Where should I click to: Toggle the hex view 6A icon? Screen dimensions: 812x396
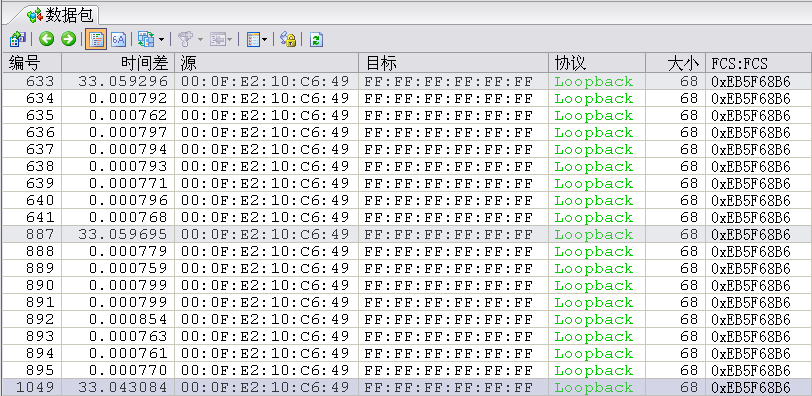119,39
